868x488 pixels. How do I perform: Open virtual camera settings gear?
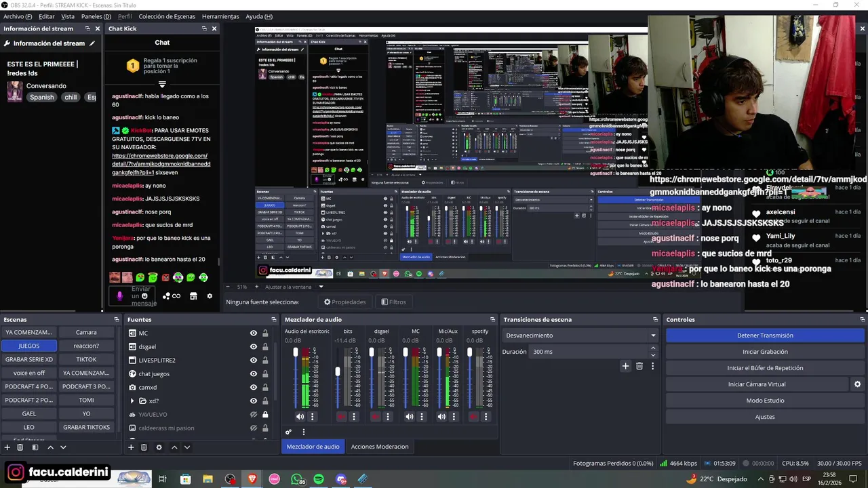tap(857, 384)
